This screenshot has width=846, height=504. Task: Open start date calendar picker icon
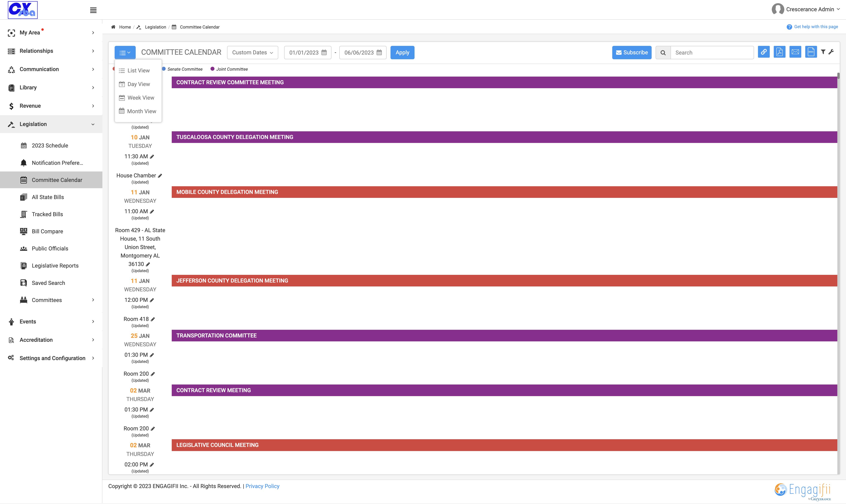click(324, 53)
